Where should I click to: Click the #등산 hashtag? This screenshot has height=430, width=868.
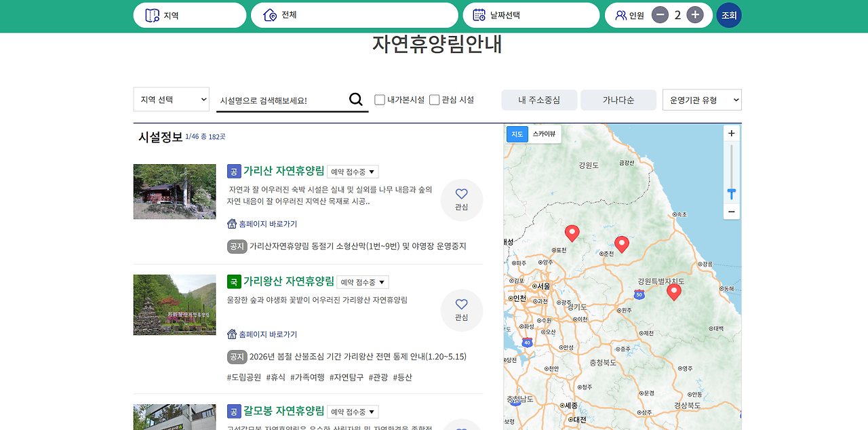coord(403,377)
